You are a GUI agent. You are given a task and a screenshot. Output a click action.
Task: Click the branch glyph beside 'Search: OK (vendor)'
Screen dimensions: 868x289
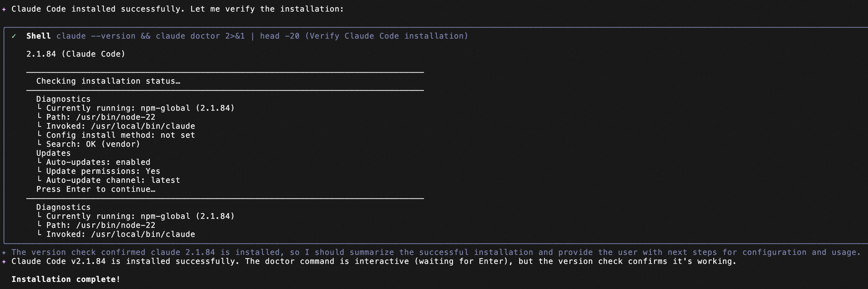coord(40,144)
